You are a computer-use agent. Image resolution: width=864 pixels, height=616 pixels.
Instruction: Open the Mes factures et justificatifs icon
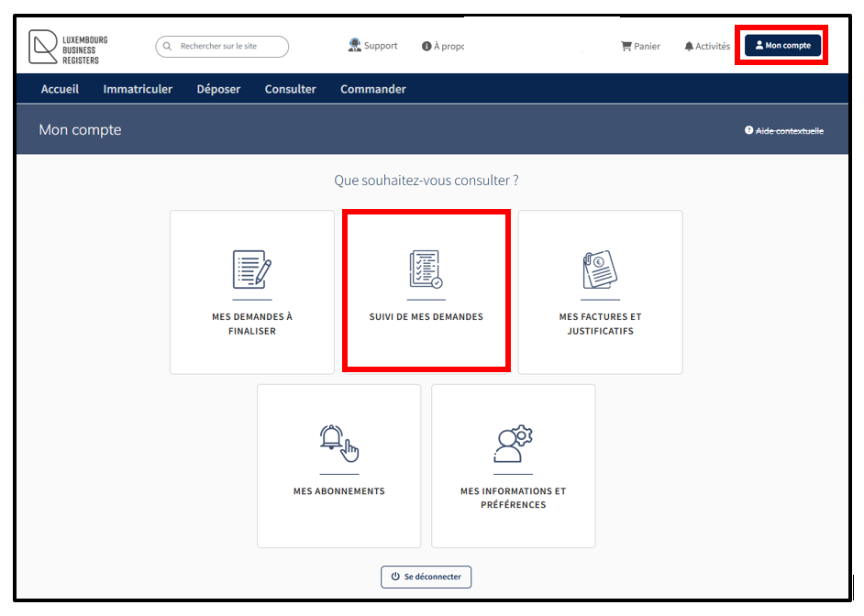click(600, 269)
